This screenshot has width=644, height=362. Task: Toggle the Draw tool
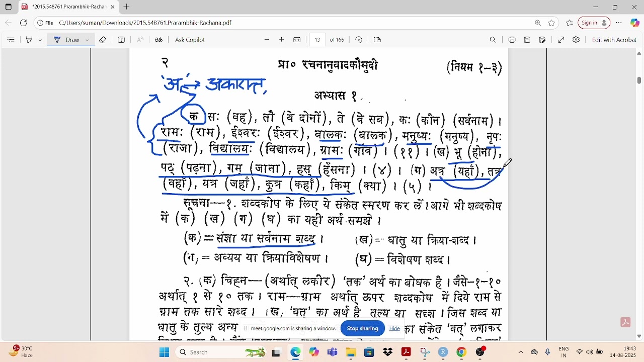coord(67,40)
